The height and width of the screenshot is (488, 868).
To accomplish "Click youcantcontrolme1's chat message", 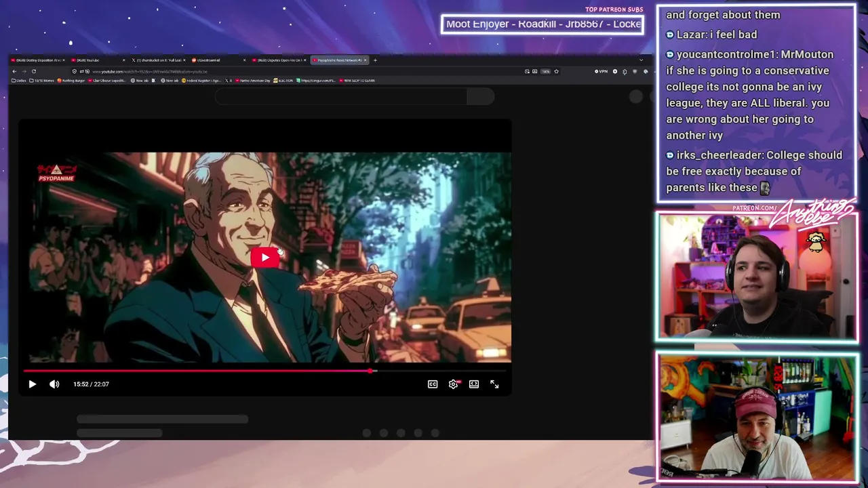I will coord(749,95).
